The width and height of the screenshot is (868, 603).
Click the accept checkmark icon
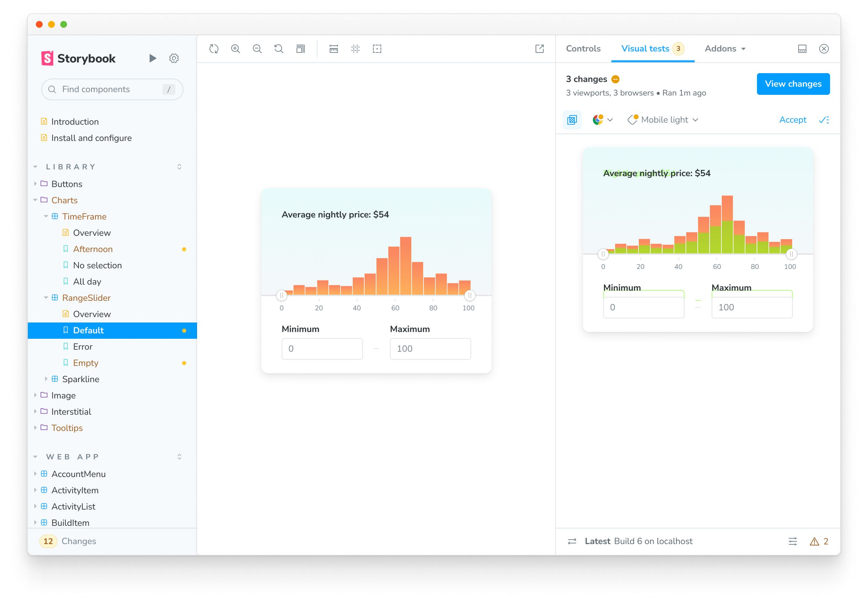[825, 120]
